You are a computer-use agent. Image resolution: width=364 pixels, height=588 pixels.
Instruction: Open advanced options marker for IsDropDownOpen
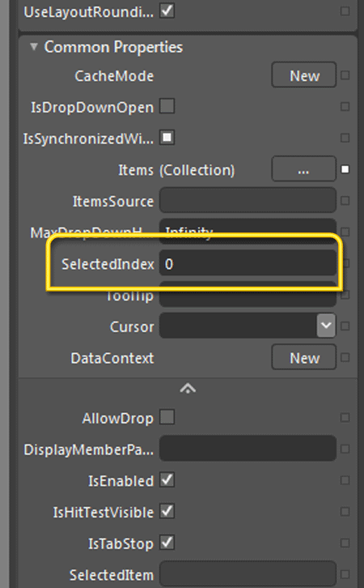(345, 106)
